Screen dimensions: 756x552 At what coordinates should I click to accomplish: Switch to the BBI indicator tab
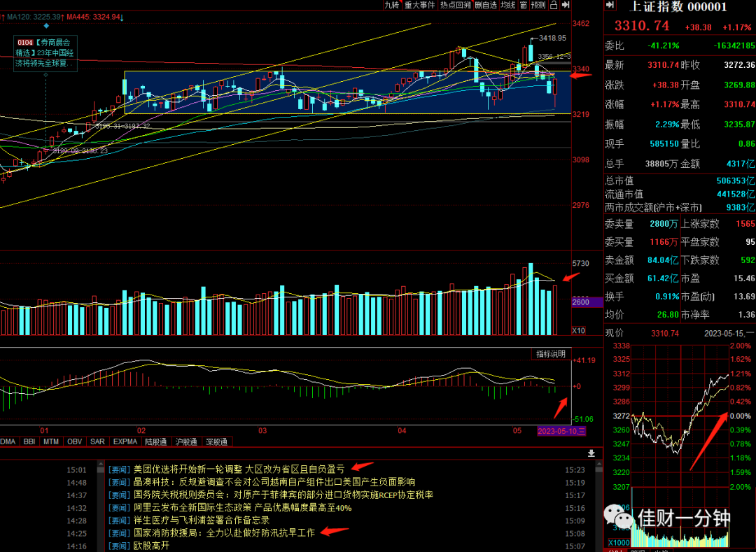coord(29,441)
